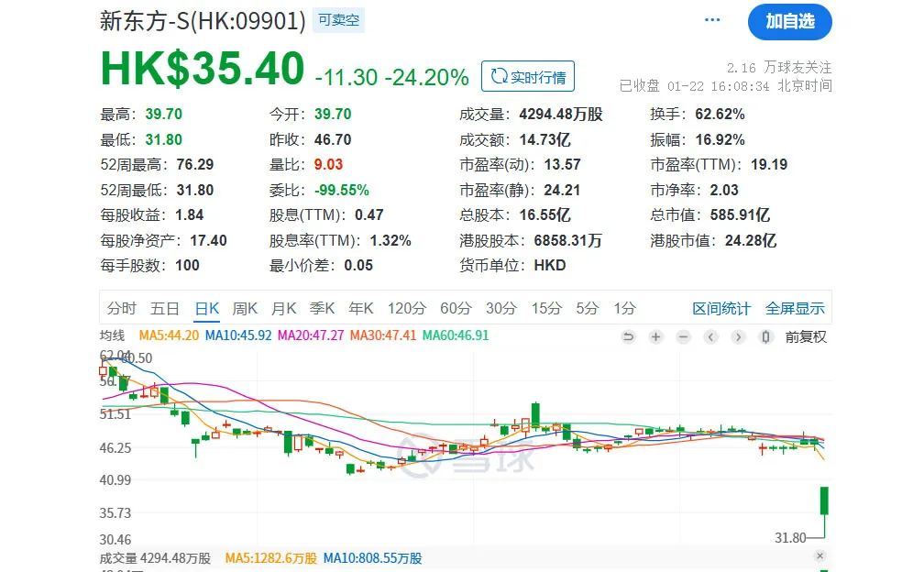Close the volume panel with x icon
The height and width of the screenshot is (572, 924).
819,556
